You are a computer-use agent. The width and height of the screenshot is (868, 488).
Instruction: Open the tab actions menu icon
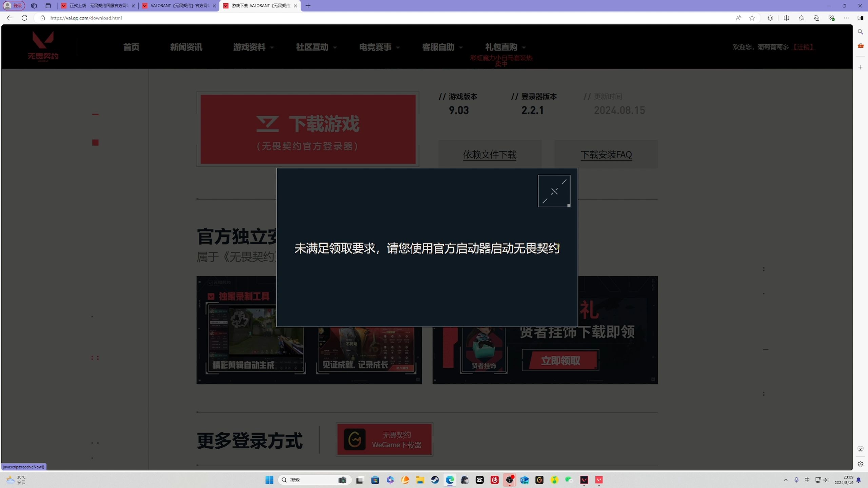pyautogui.click(x=48, y=6)
